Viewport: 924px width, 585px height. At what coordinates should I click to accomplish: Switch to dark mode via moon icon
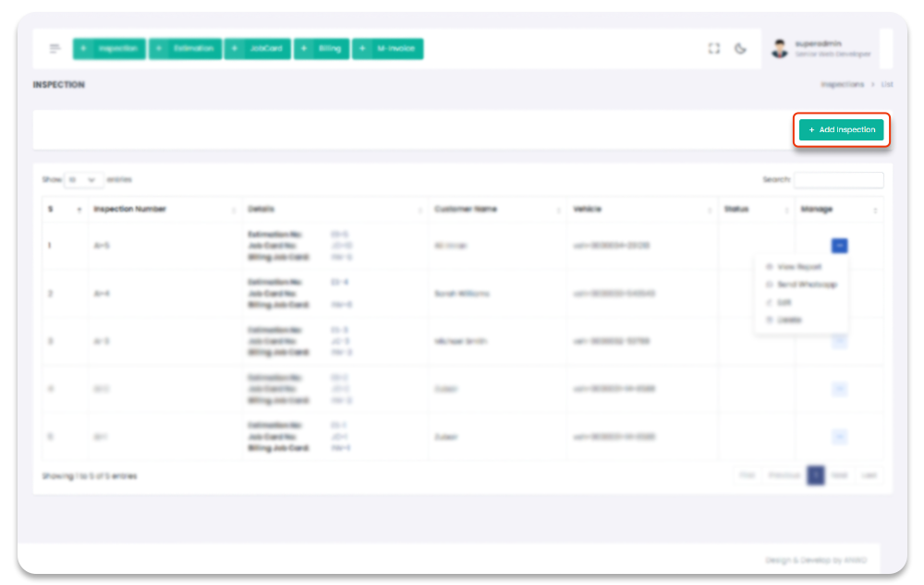[740, 49]
